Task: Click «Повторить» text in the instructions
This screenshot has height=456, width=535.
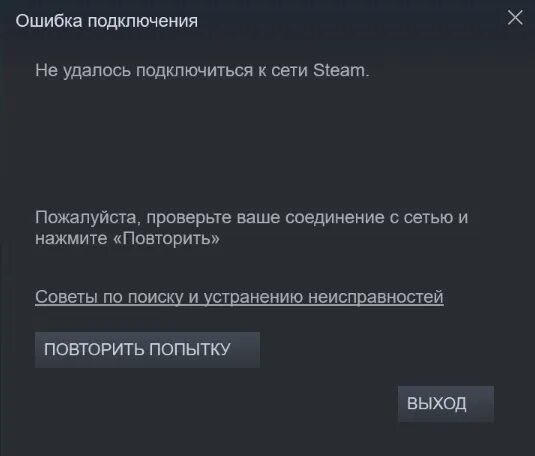Action: coord(166,238)
